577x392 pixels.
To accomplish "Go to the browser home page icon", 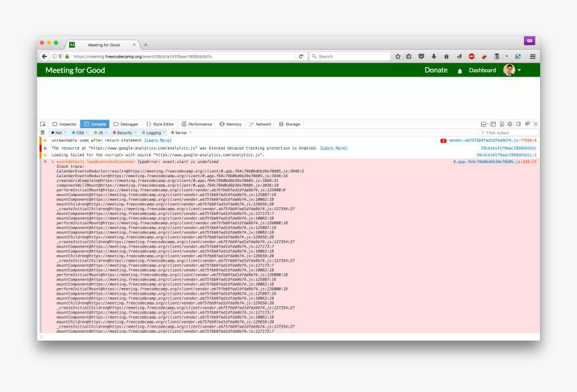I will click(x=446, y=56).
